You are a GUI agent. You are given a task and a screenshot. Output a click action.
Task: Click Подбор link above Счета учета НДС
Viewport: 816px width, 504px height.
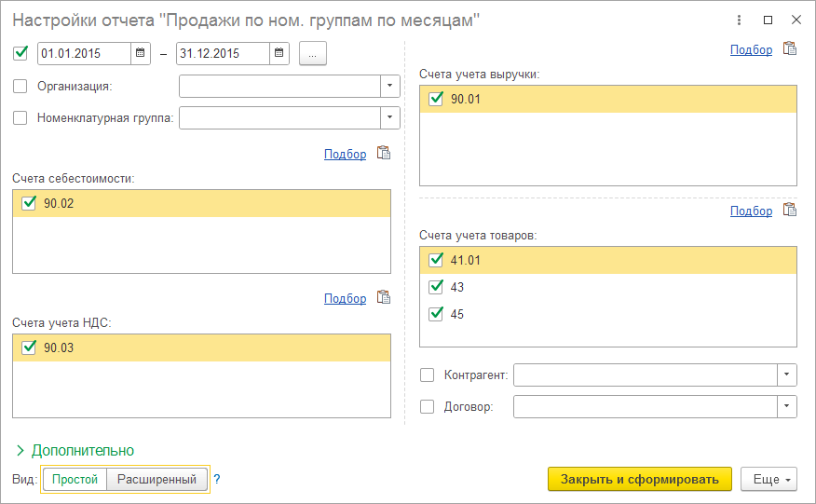[345, 298]
